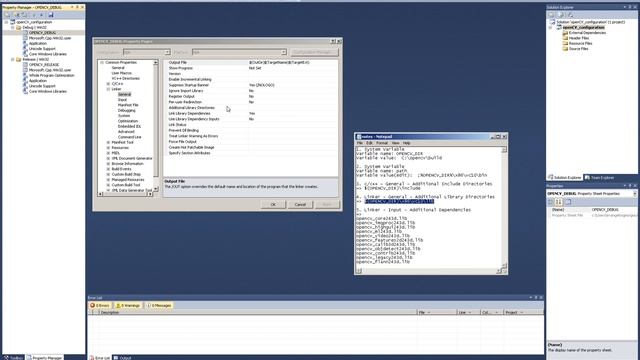Open the Format menu in Notepad

tap(382, 143)
